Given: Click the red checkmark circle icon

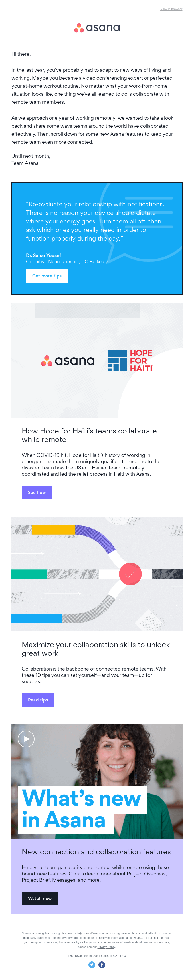Looking at the screenshot, I should (x=130, y=574).
